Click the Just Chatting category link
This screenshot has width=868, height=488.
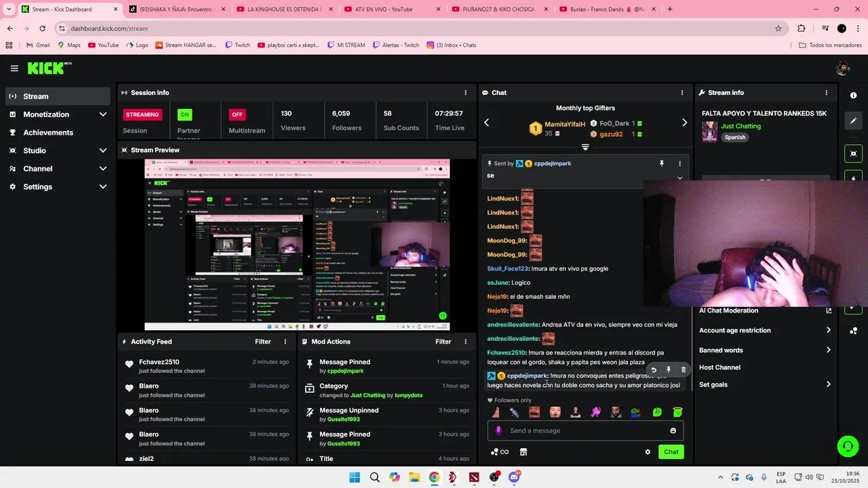(741, 126)
